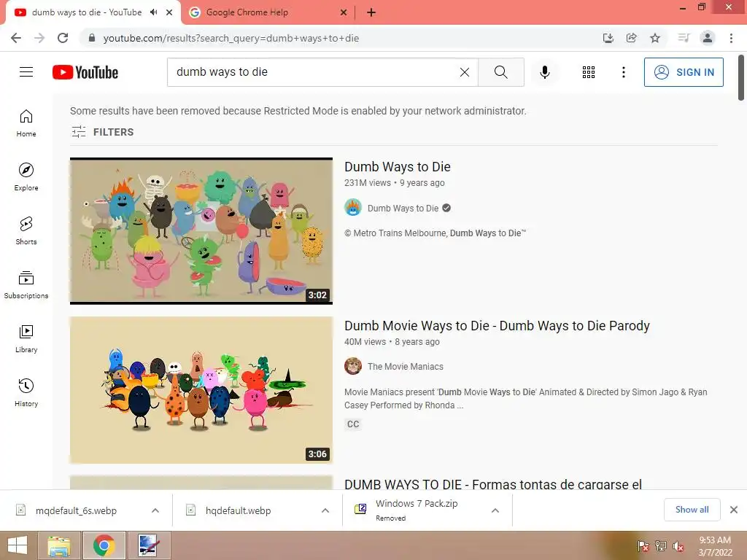Image resolution: width=747 pixels, height=560 pixels.
Task: Expand options for hqdefault.webp download
Action: 325,510
